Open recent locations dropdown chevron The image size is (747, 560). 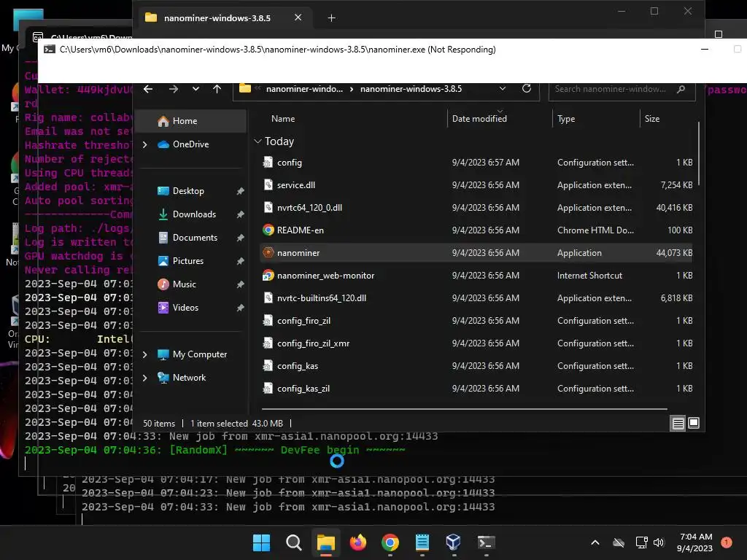[196, 89]
